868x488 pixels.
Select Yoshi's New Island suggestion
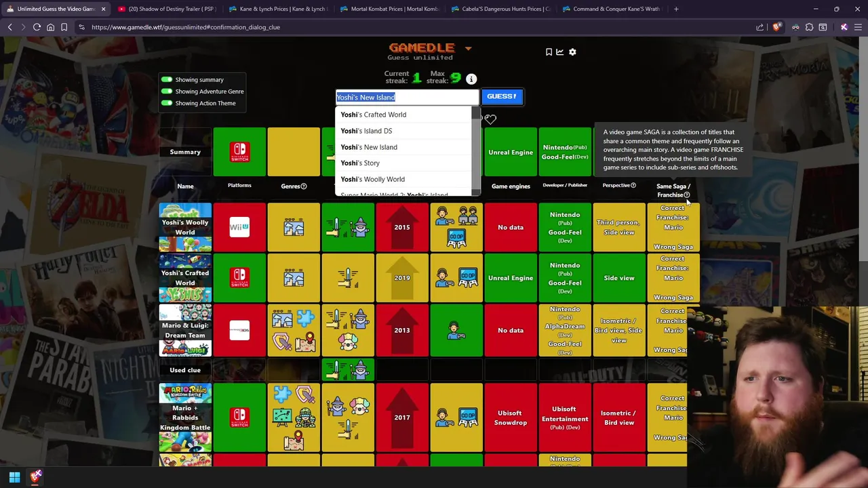(404, 147)
